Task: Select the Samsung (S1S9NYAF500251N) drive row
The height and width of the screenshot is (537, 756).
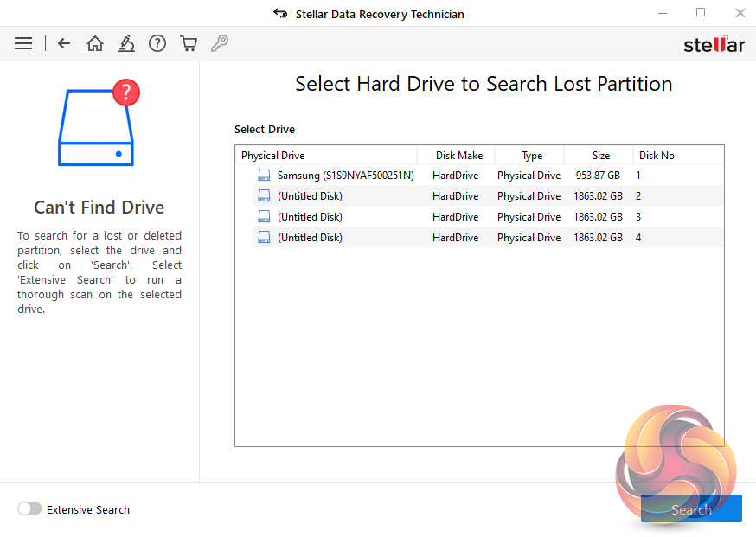Action: coord(345,176)
